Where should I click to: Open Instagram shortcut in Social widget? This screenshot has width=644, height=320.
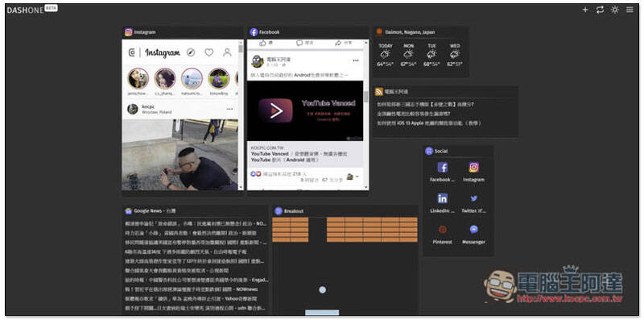pyautogui.click(x=473, y=172)
